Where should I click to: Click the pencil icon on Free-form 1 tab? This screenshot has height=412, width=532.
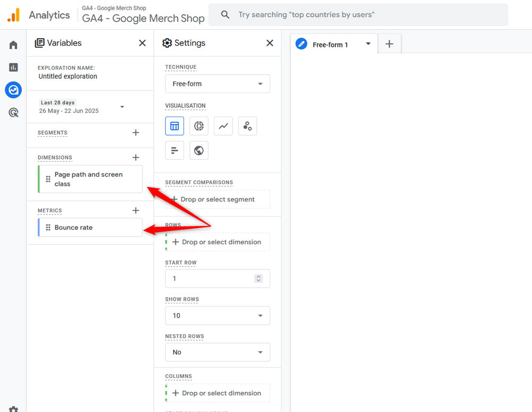(301, 45)
